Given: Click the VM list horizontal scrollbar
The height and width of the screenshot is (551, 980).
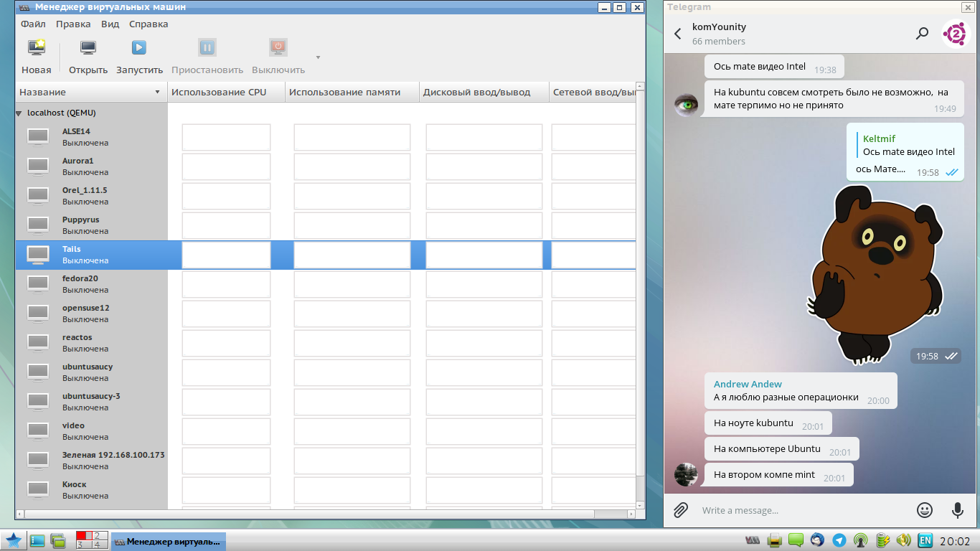Looking at the screenshot, I should point(325,514).
